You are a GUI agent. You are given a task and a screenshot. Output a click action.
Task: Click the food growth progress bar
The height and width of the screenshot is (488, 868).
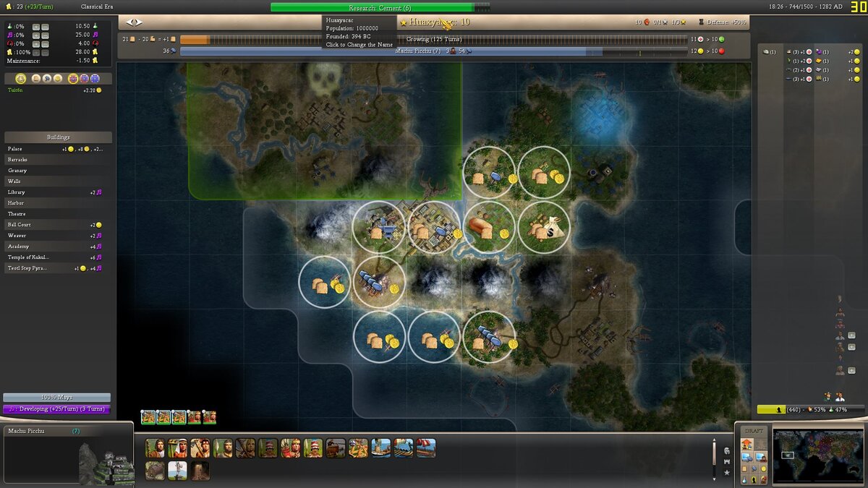pyautogui.click(x=433, y=39)
